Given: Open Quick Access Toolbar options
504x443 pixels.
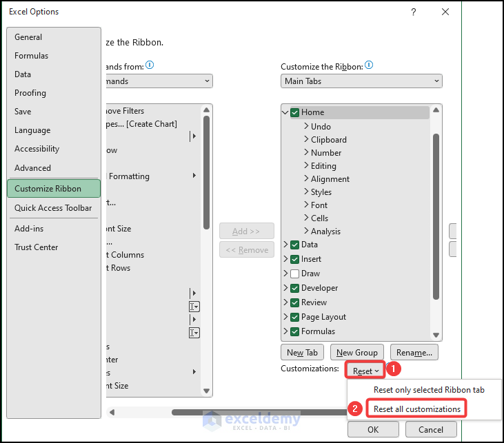Looking at the screenshot, I should point(53,208).
